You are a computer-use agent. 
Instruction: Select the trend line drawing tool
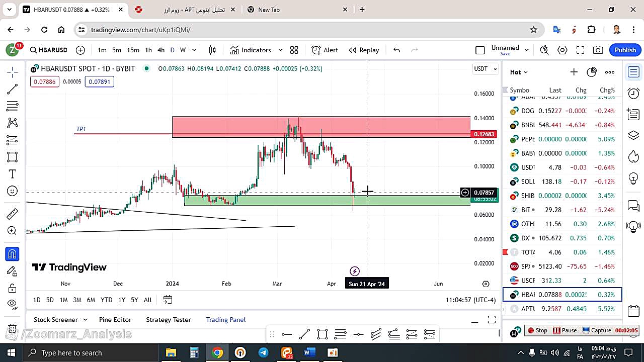click(x=13, y=89)
